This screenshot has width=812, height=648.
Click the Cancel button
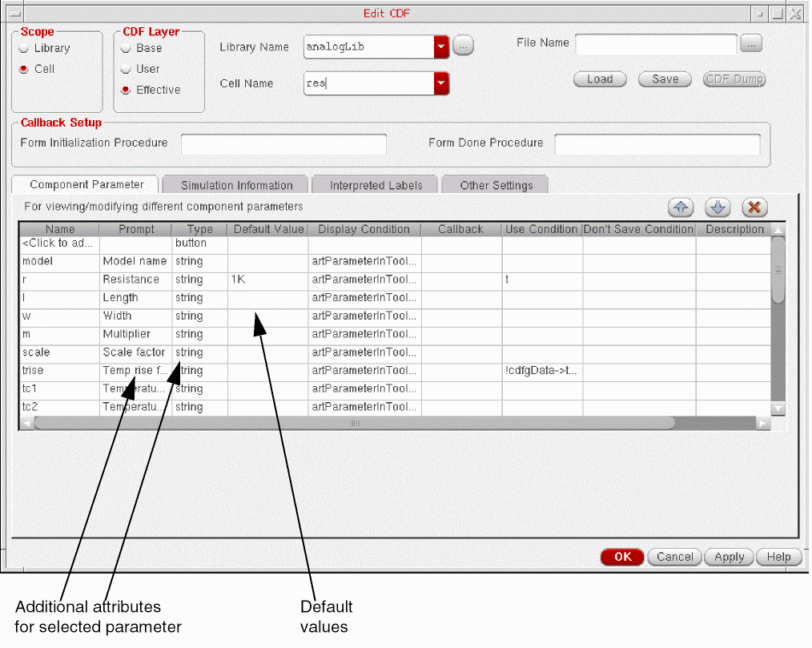coord(675,557)
